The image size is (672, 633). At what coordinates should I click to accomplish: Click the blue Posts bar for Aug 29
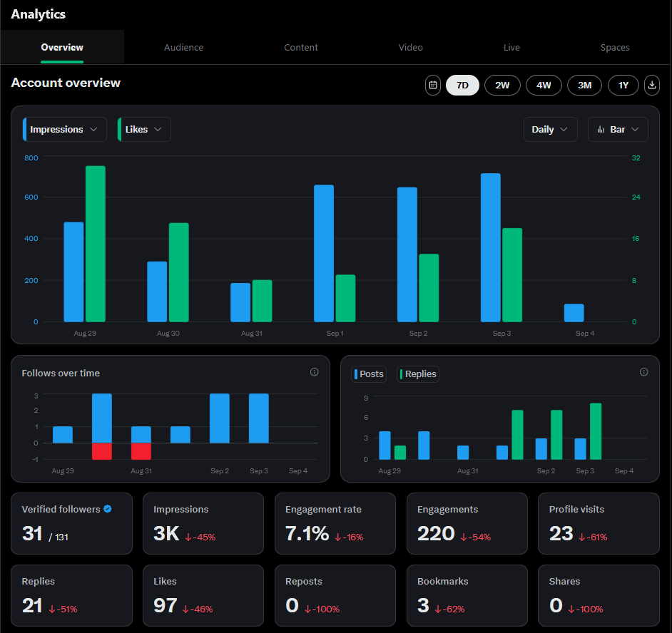tap(385, 446)
